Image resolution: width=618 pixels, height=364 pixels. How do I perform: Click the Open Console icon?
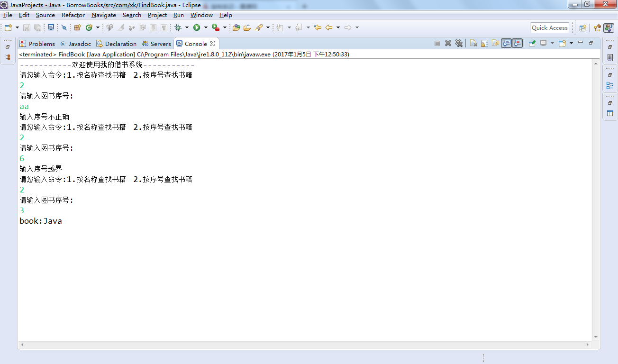(563, 43)
